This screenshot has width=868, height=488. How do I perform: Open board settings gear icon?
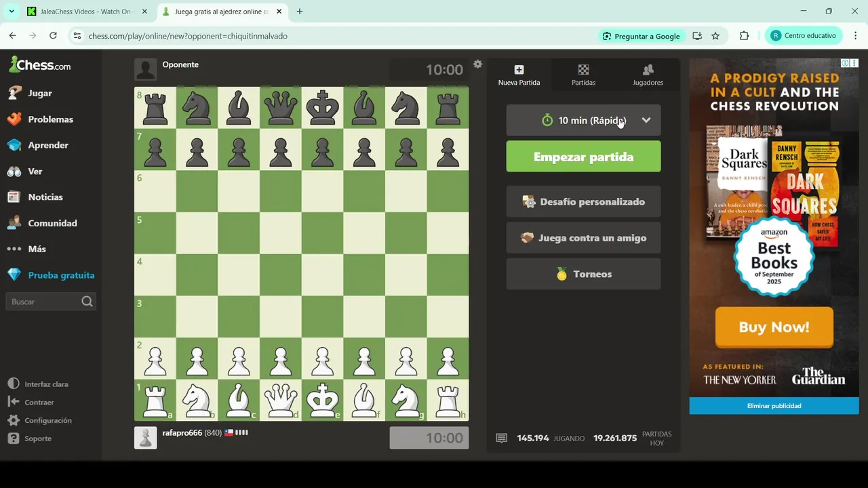pos(477,64)
